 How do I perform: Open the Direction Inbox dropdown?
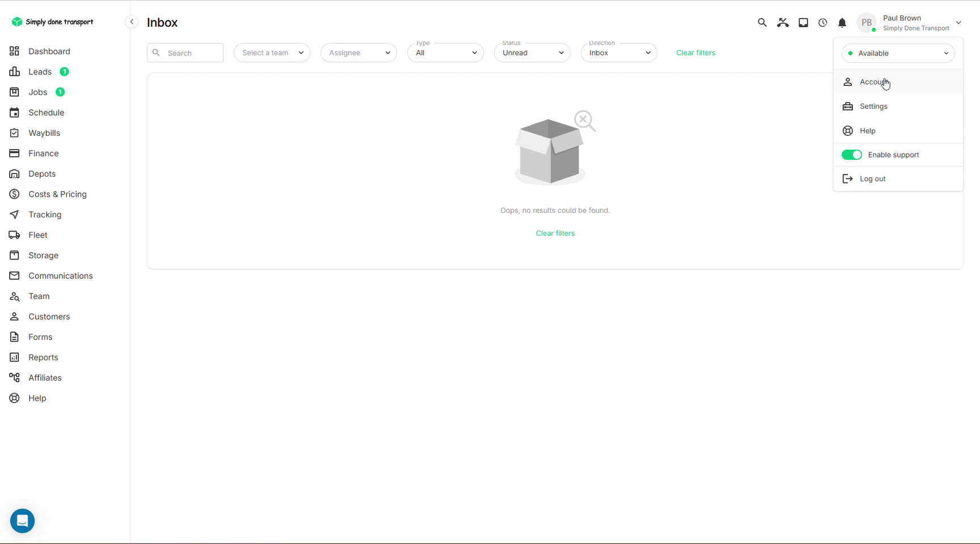coord(619,53)
